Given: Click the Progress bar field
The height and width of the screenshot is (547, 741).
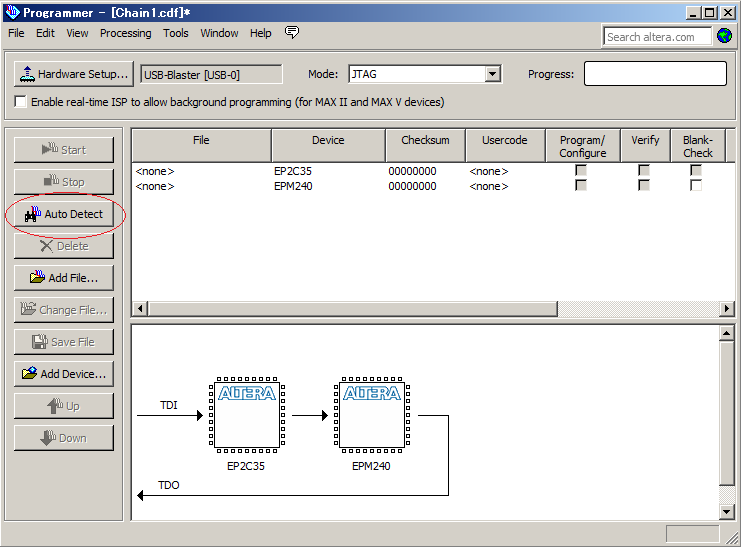Looking at the screenshot, I should click(655, 73).
